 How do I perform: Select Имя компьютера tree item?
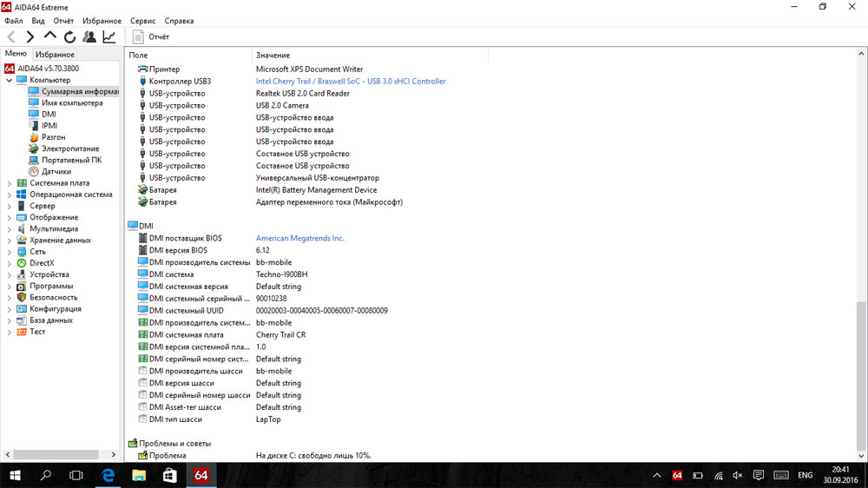tap(65, 103)
